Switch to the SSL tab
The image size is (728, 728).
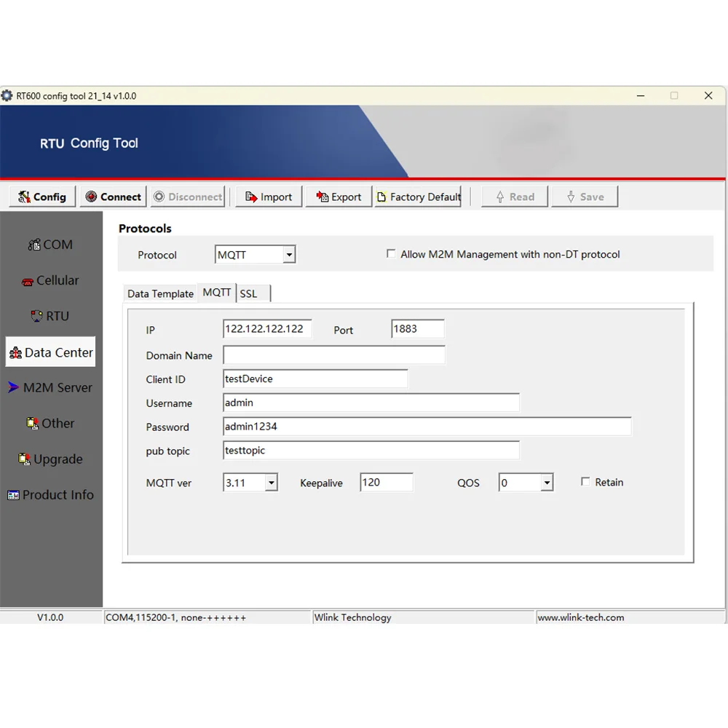tap(249, 293)
